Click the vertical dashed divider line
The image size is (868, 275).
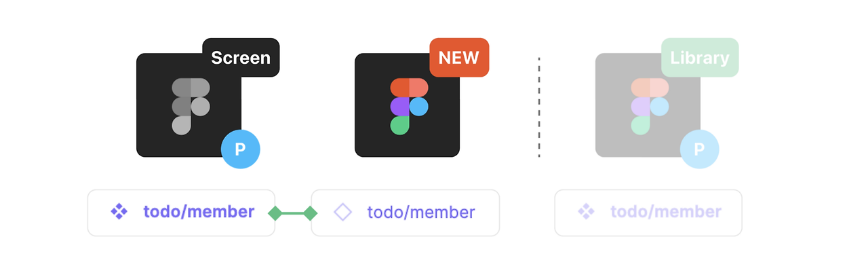pyautogui.click(x=539, y=107)
